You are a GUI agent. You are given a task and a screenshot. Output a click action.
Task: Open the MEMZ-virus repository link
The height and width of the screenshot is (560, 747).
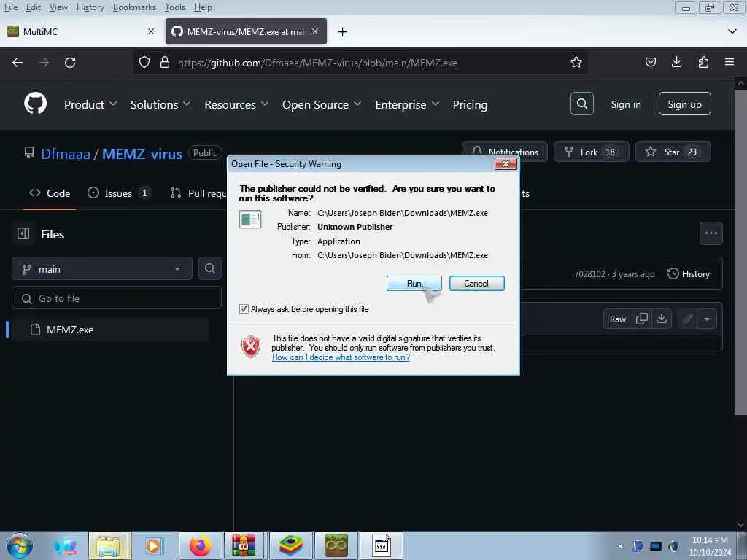142,153
